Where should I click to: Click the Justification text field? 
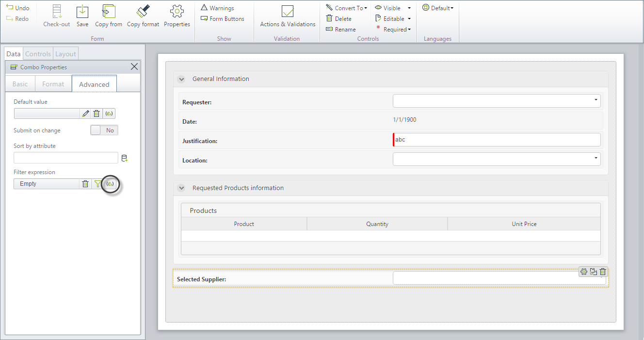tap(497, 140)
